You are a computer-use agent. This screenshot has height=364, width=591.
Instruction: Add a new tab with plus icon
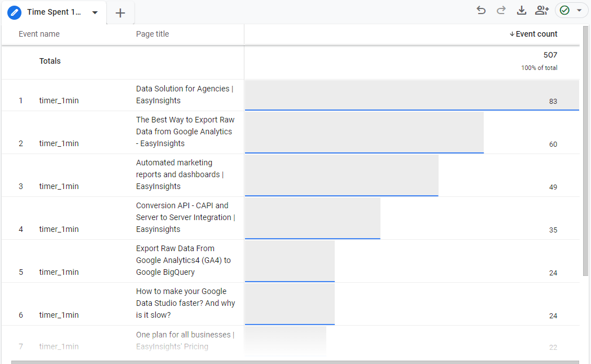pyautogui.click(x=120, y=13)
